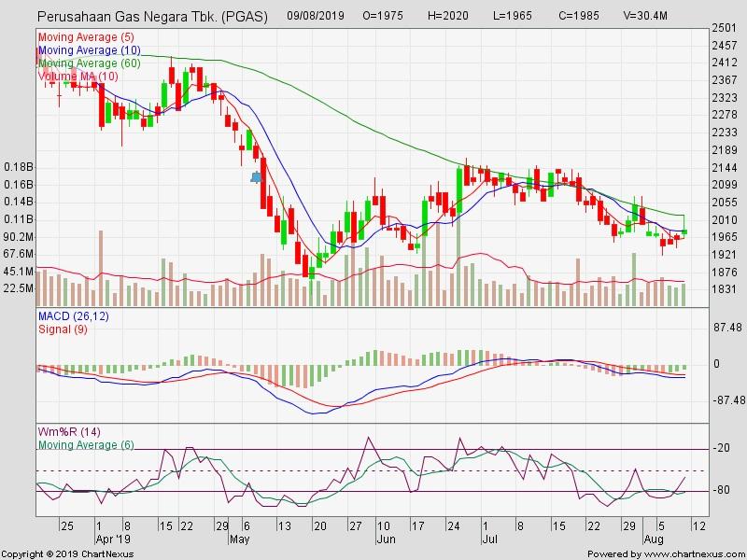This screenshot has height=560, width=747.
Task: Click the -87.48 MACD axis label
Action: 729,400
